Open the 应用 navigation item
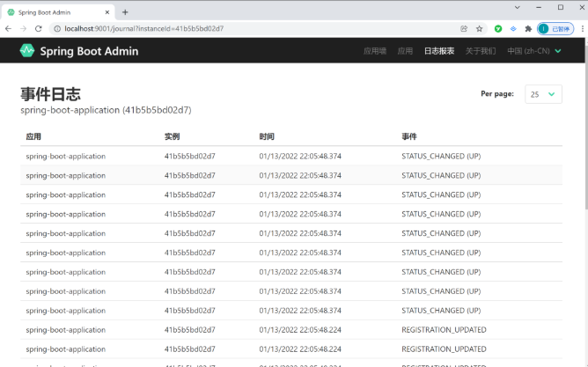 (405, 51)
